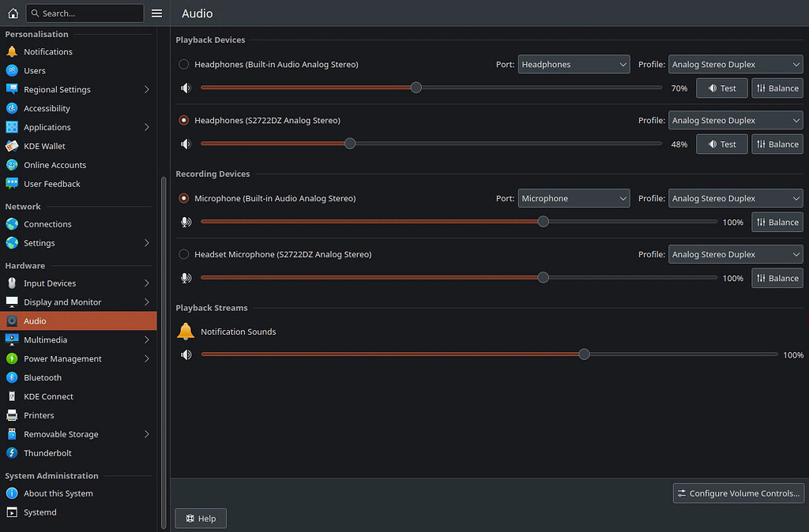Open the S2722DZ Profile dropdown

tap(735, 120)
